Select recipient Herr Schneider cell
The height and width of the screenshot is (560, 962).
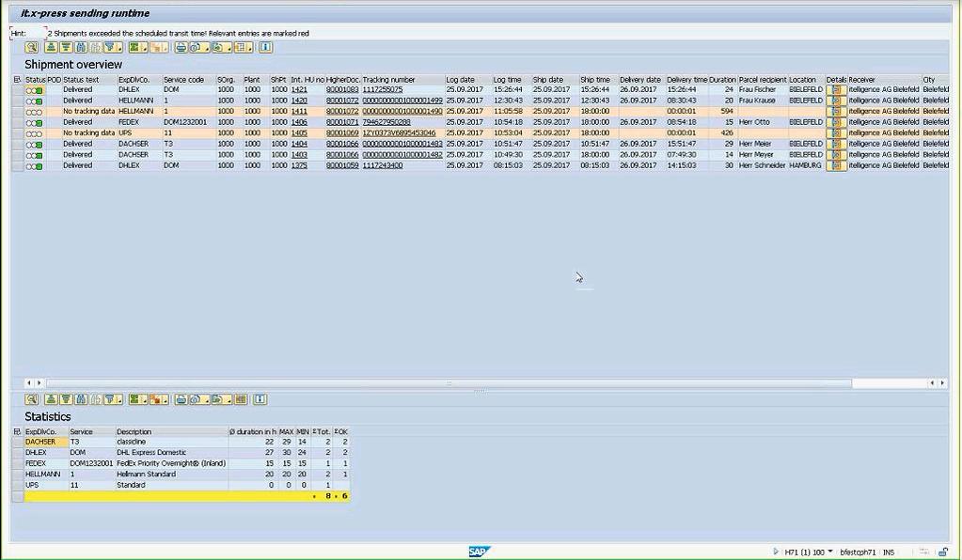(762, 165)
